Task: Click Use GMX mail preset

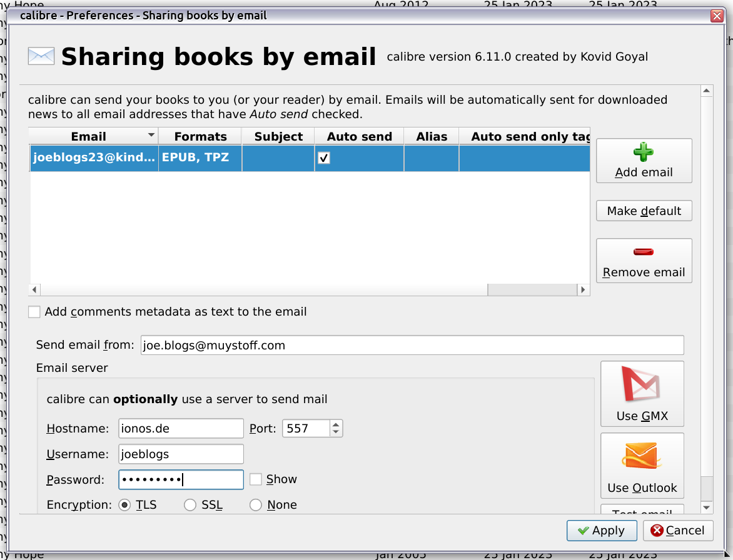Action: (642, 394)
